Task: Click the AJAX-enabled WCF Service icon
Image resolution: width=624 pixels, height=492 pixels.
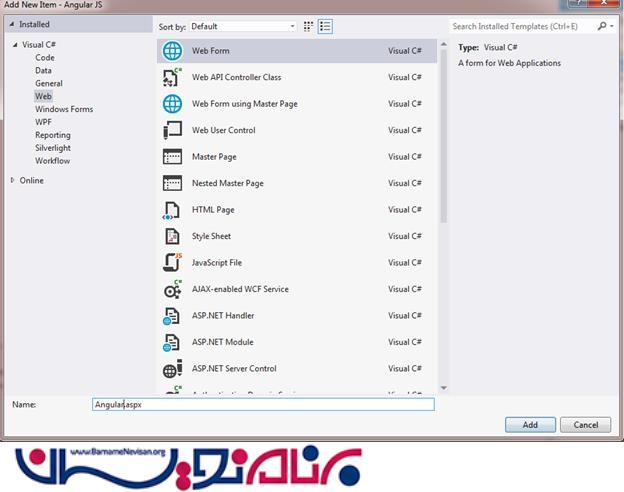Action: [x=172, y=289]
